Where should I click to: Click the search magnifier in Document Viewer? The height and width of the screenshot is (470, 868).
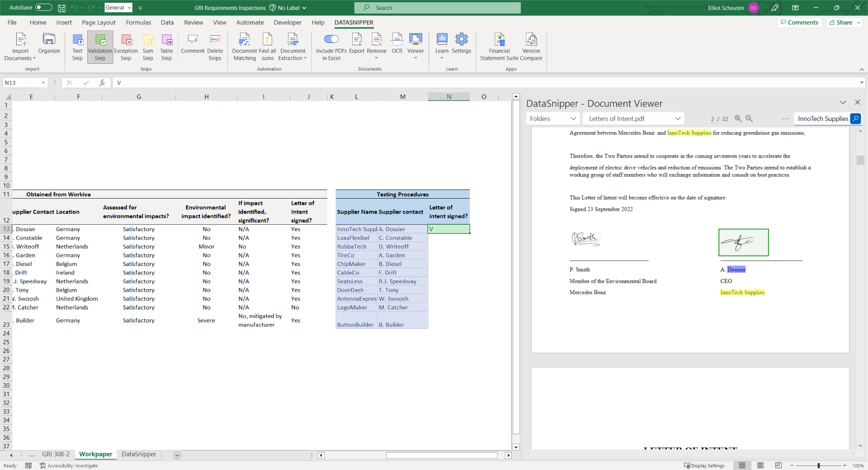click(856, 119)
